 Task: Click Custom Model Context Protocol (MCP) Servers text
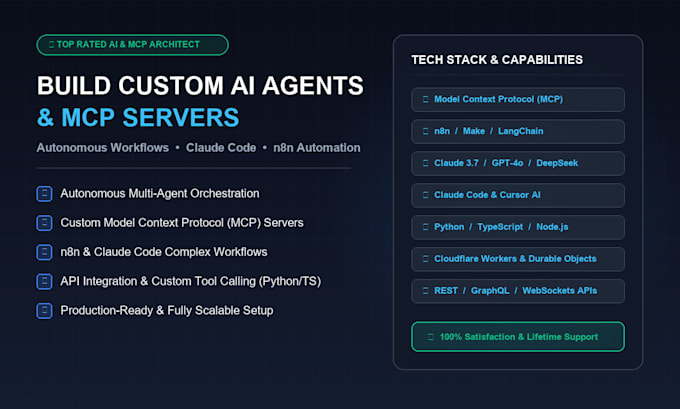pyautogui.click(x=182, y=223)
